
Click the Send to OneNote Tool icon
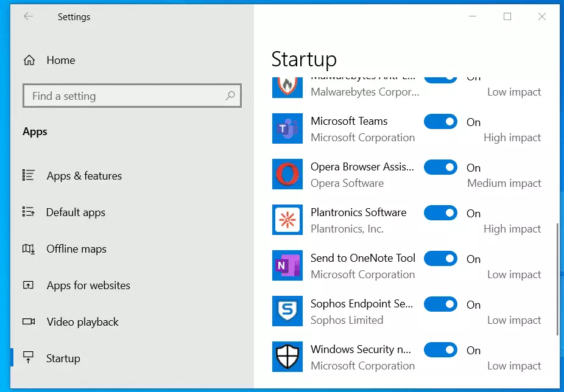[x=287, y=265]
